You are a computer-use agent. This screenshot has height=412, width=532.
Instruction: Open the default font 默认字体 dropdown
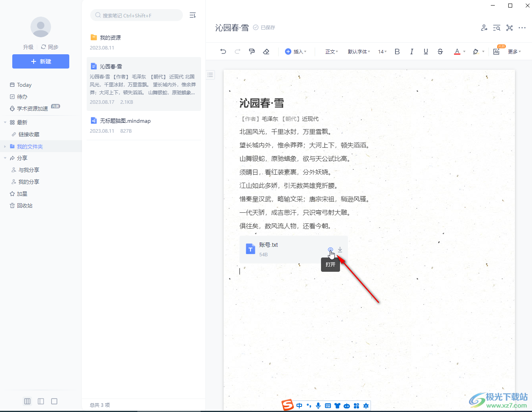pyautogui.click(x=359, y=51)
